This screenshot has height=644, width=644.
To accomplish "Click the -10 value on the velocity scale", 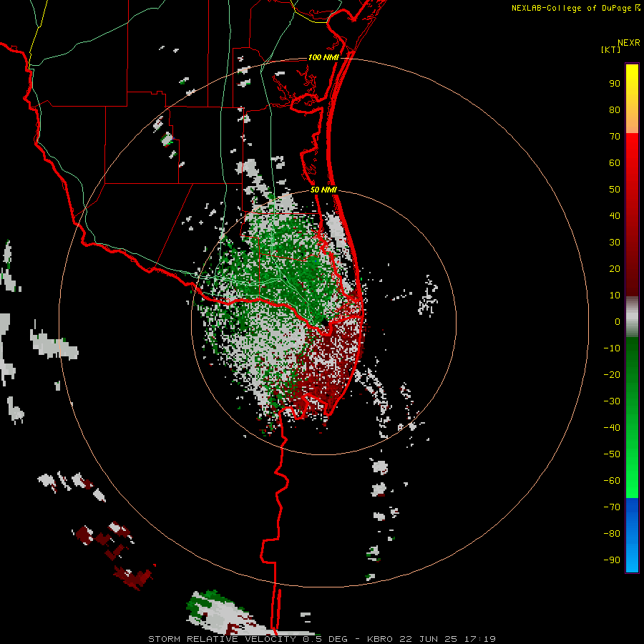I will click(x=612, y=348).
